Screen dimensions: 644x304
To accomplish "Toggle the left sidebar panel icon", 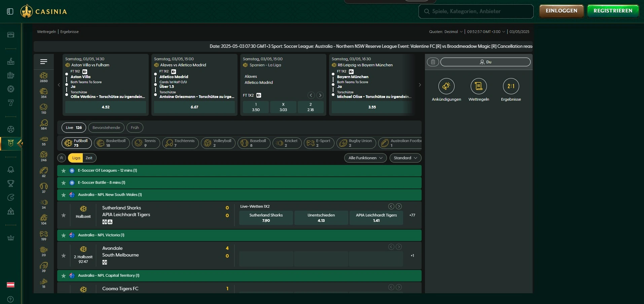I will pos(10,11).
